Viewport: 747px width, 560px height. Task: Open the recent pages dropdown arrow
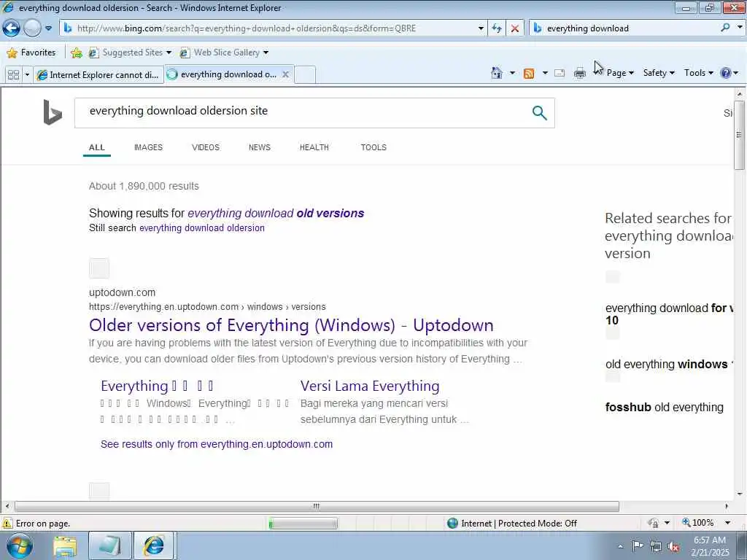pyautogui.click(x=49, y=28)
